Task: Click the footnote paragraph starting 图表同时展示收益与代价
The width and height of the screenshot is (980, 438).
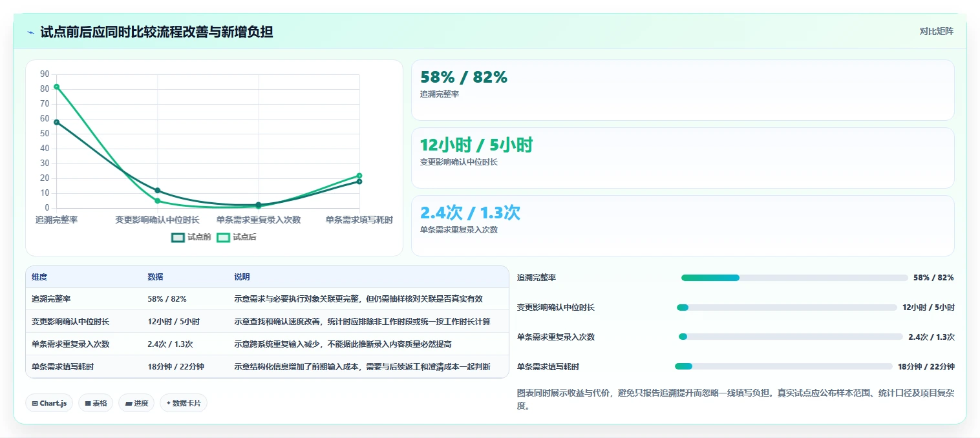Action: tap(735, 399)
